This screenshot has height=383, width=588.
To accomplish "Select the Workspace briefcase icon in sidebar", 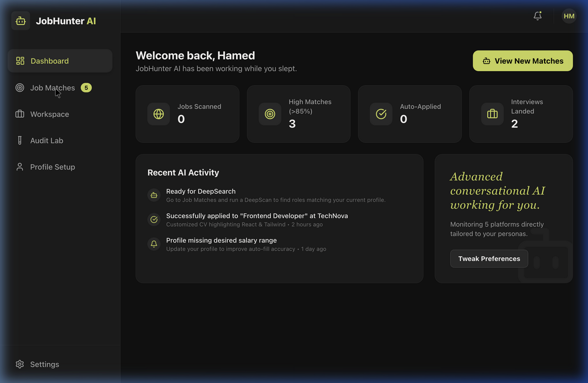I will [19, 114].
